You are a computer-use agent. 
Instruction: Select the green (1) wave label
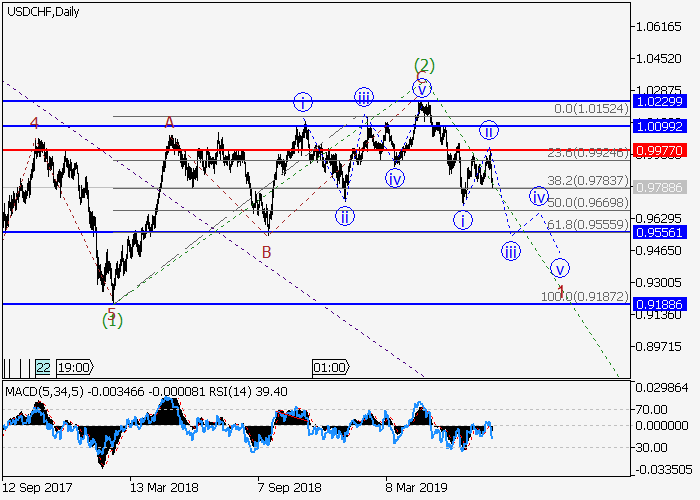tap(113, 320)
